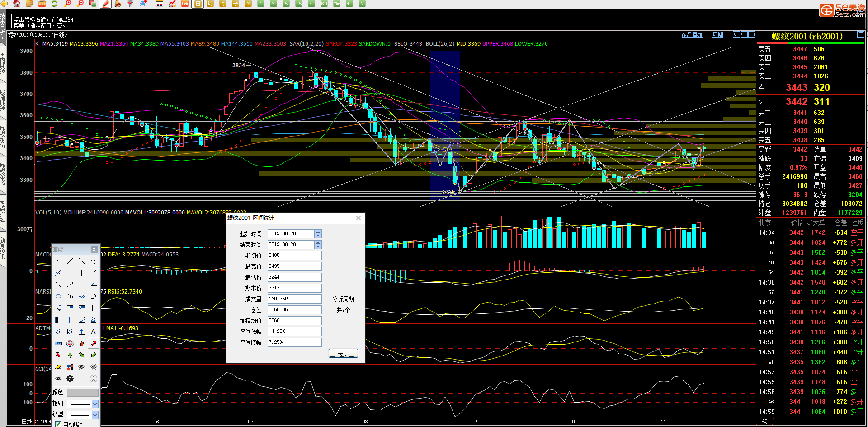Open the quote list table icon
This screenshot has width=868, height=427.
click(160, 4)
